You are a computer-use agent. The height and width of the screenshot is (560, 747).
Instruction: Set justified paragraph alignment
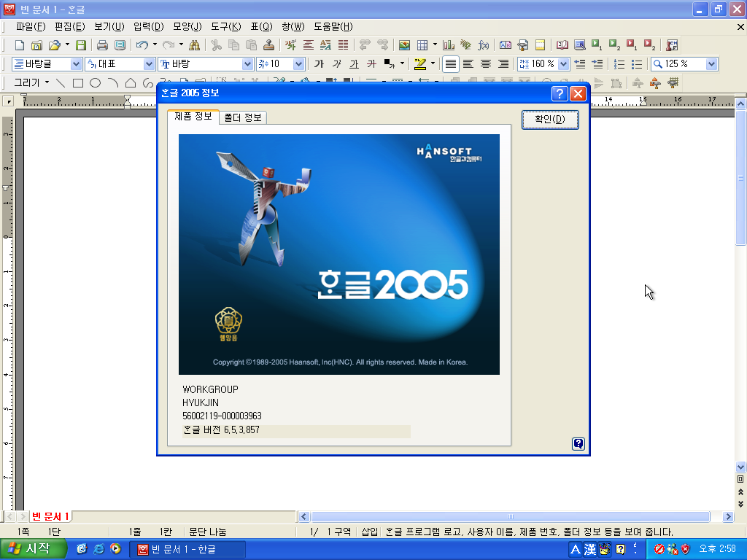click(x=451, y=64)
